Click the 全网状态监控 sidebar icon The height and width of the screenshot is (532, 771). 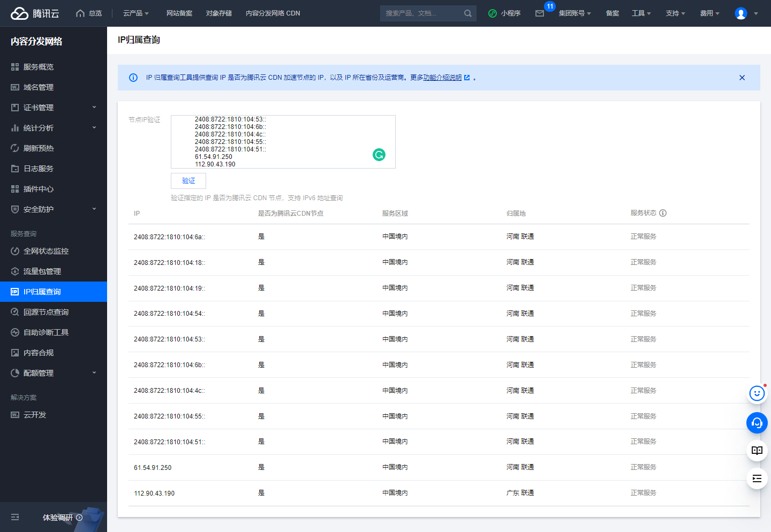(15, 251)
